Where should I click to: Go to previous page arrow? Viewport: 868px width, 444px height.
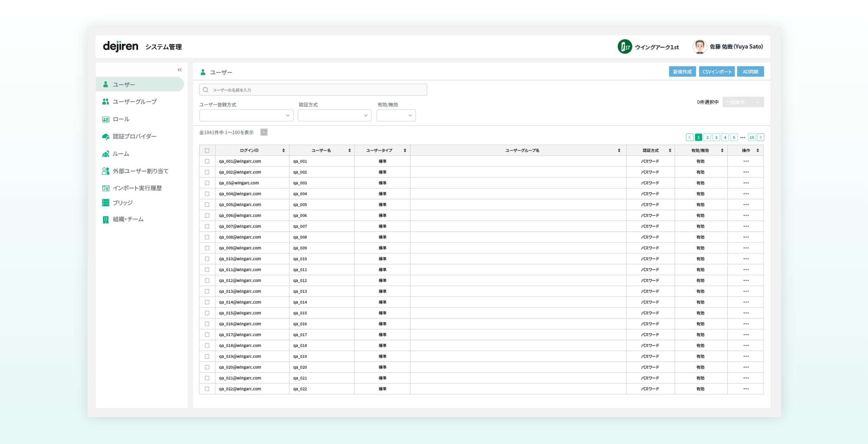point(689,137)
